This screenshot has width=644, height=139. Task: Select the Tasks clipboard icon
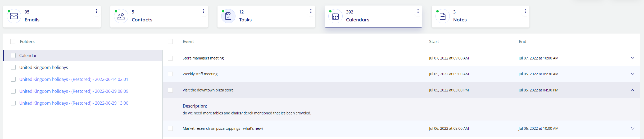pyautogui.click(x=228, y=16)
